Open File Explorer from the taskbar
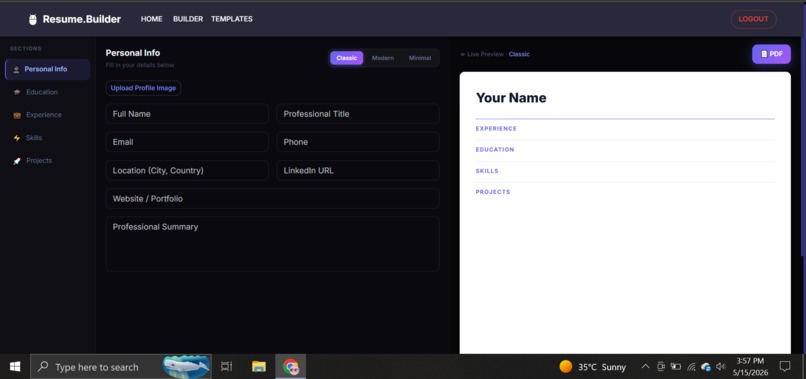 [x=259, y=367]
